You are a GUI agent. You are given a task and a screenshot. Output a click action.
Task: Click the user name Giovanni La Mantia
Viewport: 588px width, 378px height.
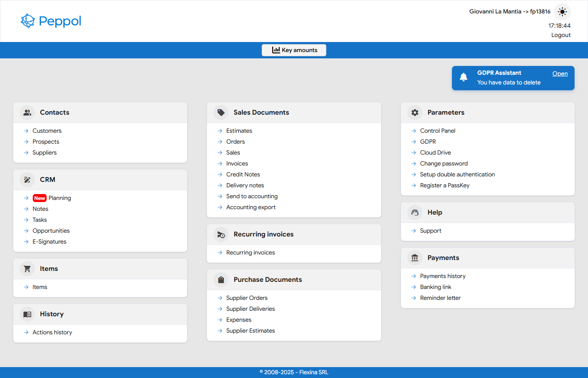[x=495, y=11]
